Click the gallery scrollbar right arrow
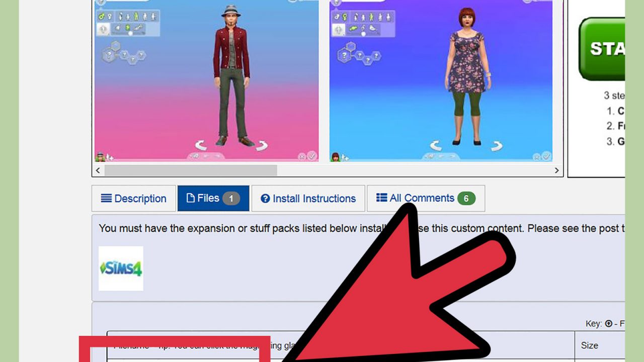The height and width of the screenshot is (362, 644). [556, 170]
